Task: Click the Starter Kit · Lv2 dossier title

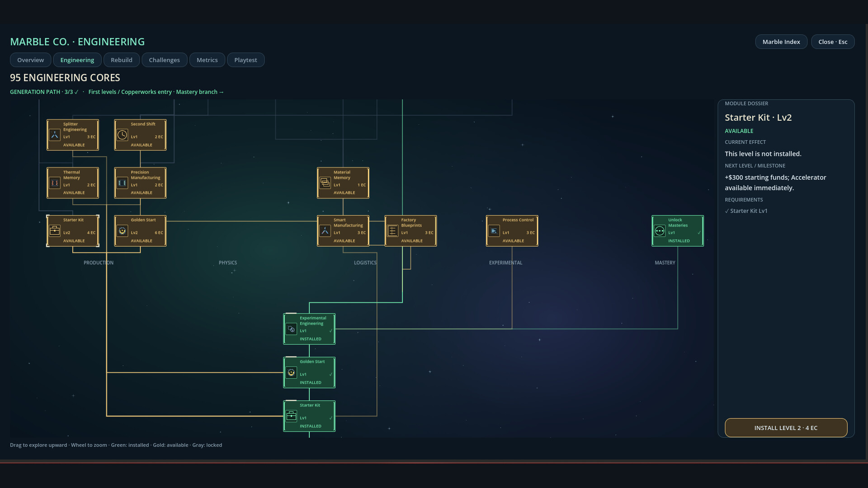Action: [x=758, y=117]
